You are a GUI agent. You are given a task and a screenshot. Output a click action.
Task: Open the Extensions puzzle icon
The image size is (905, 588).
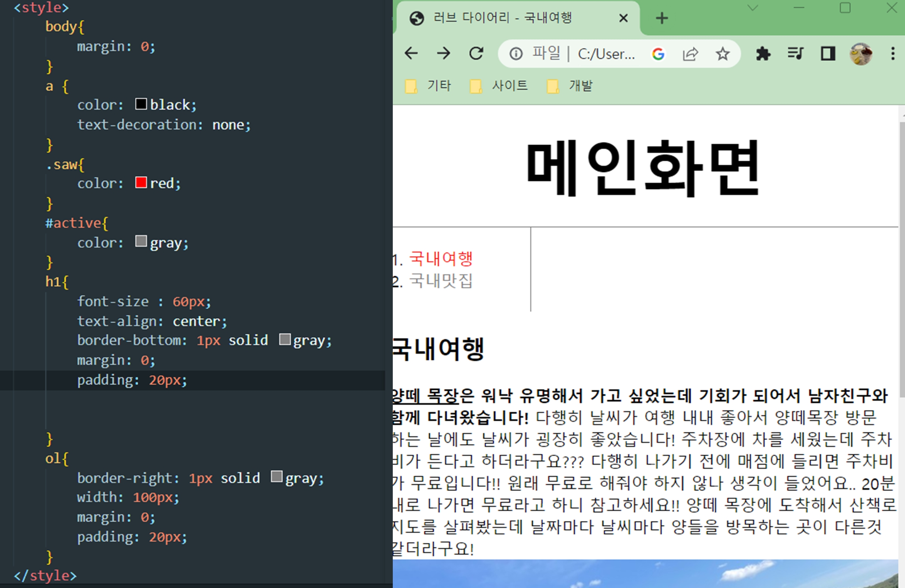(763, 53)
